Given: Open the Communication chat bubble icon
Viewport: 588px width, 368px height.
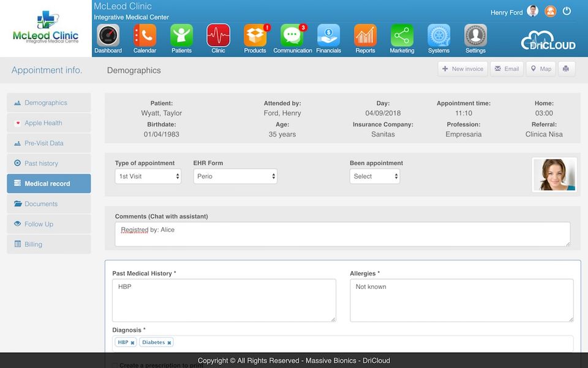Looking at the screenshot, I should (x=292, y=36).
